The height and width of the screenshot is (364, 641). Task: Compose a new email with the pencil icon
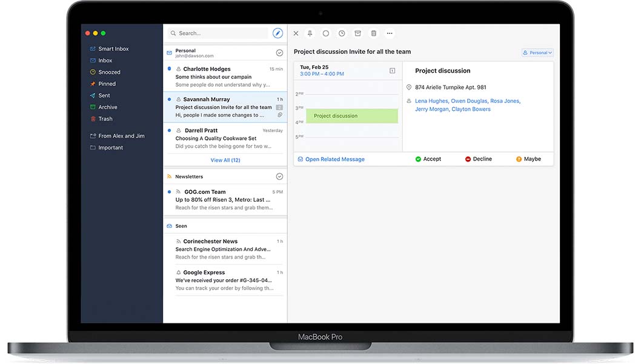coord(277,33)
